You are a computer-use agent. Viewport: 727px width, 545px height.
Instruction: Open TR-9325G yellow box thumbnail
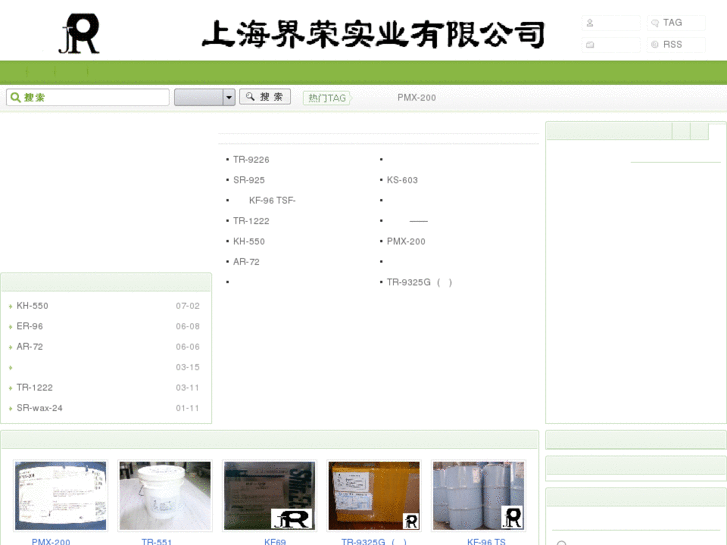click(x=374, y=495)
